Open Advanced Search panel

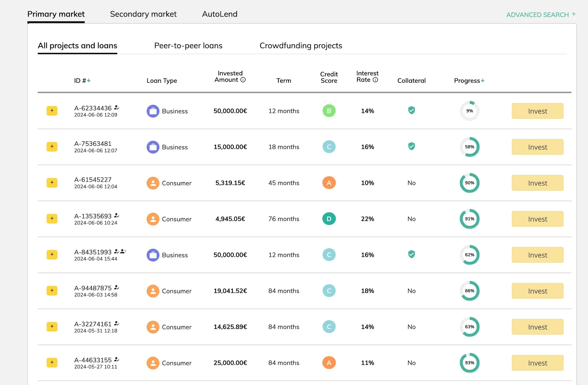[x=541, y=15]
